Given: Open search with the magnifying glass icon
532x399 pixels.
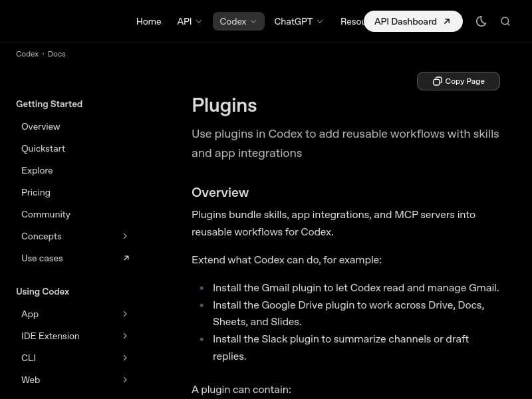Looking at the screenshot, I should (x=505, y=21).
